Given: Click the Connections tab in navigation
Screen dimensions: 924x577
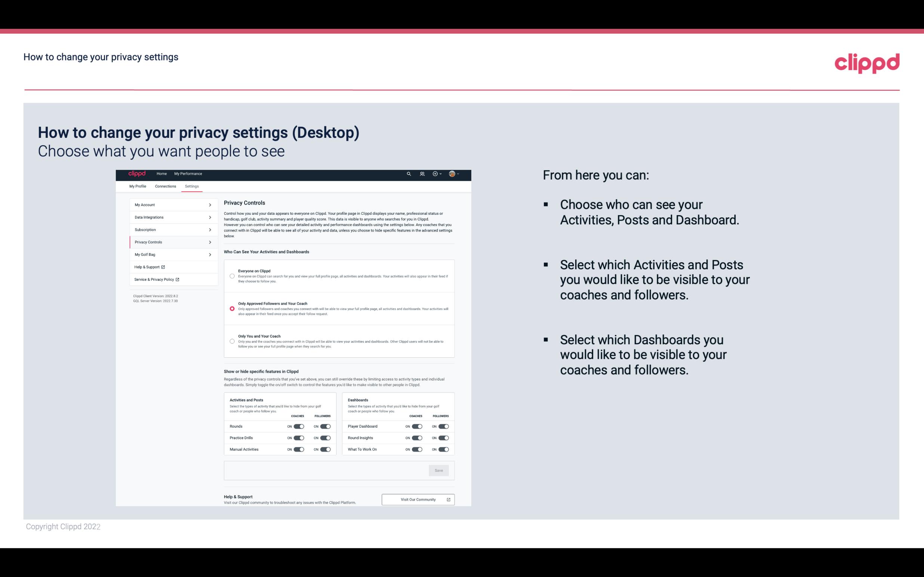Looking at the screenshot, I should pyautogui.click(x=165, y=186).
